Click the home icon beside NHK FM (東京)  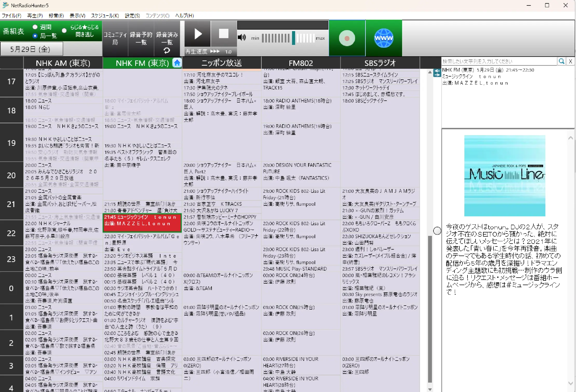[x=177, y=63]
